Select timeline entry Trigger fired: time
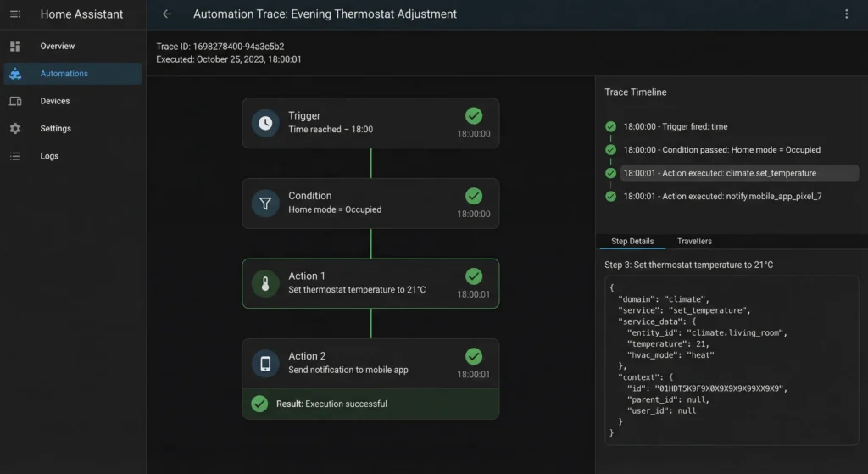Image resolution: width=868 pixels, height=474 pixels. (x=676, y=127)
